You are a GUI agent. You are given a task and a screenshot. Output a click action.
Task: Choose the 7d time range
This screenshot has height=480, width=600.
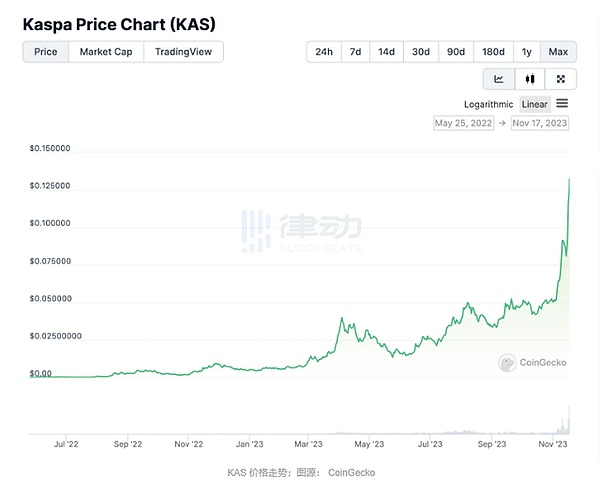click(355, 52)
